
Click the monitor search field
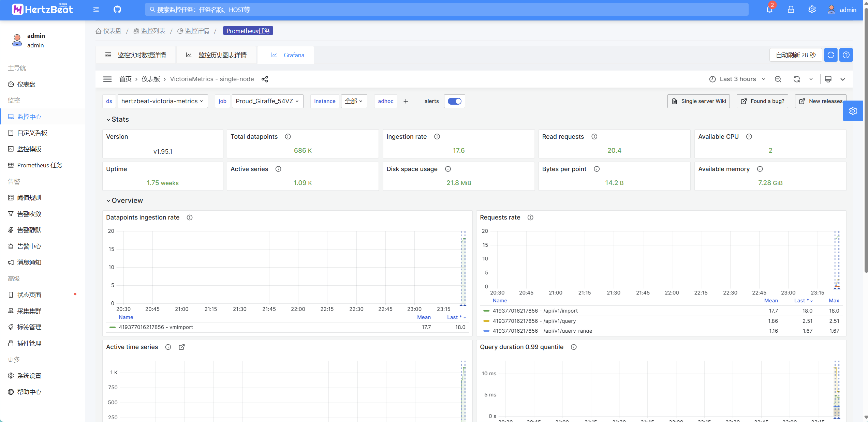(x=447, y=10)
